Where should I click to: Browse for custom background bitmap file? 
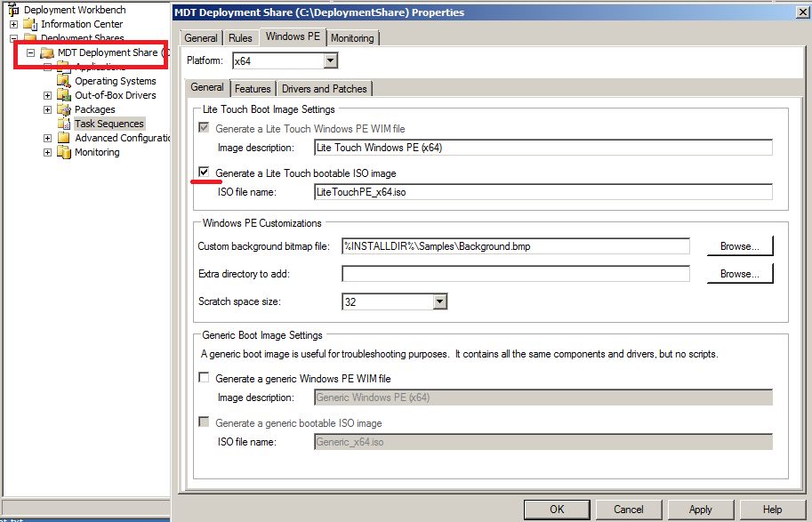click(x=740, y=246)
